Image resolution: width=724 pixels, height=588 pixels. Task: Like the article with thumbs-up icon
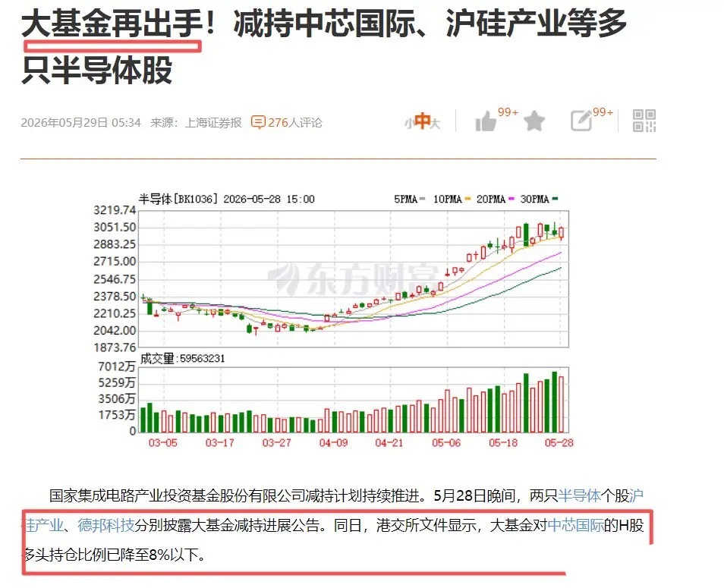pos(486,121)
